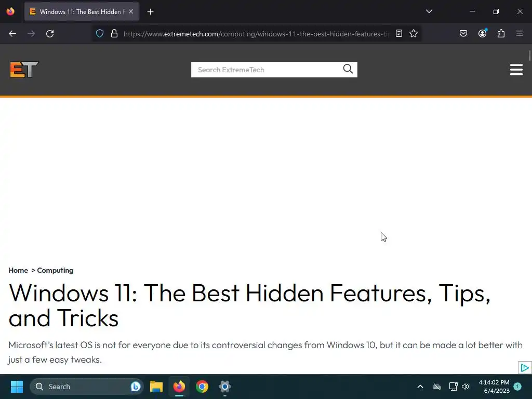Click the article headline text

249,305
